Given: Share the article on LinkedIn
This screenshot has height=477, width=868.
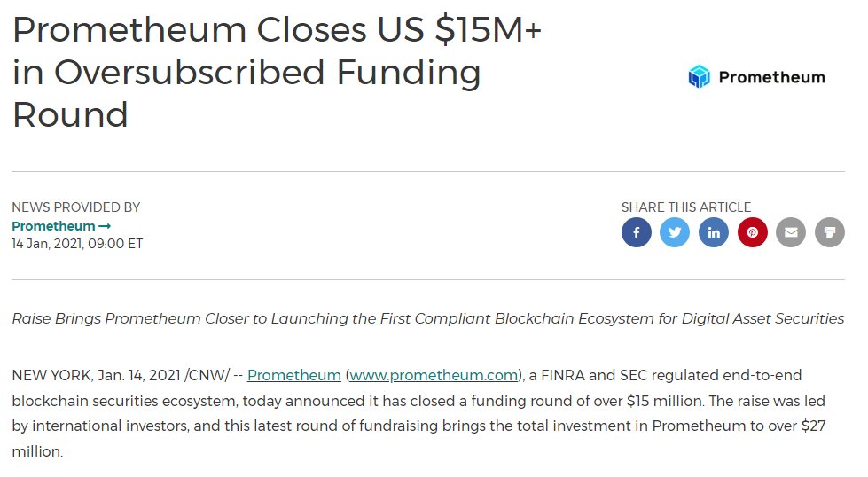Looking at the screenshot, I should coord(714,232).
